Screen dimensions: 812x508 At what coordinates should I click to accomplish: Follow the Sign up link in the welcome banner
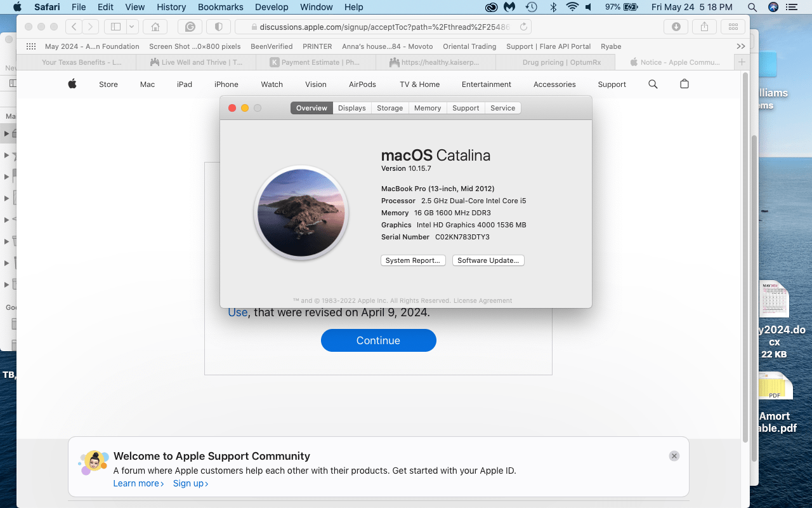[x=190, y=483]
